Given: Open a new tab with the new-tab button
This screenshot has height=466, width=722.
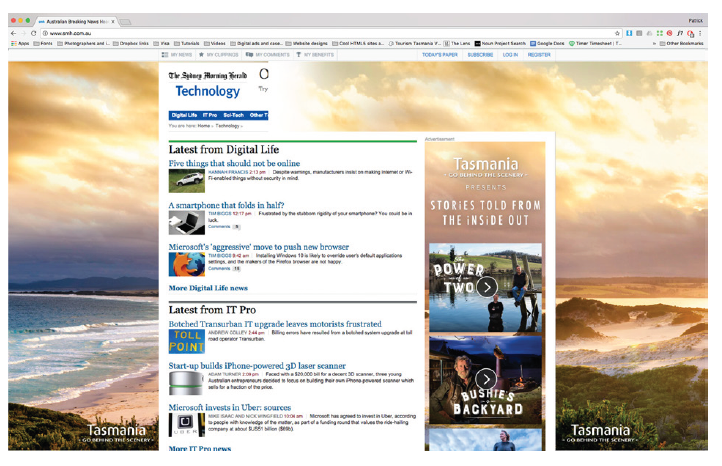Looking at the screenshot, I should tap(125, 22).
